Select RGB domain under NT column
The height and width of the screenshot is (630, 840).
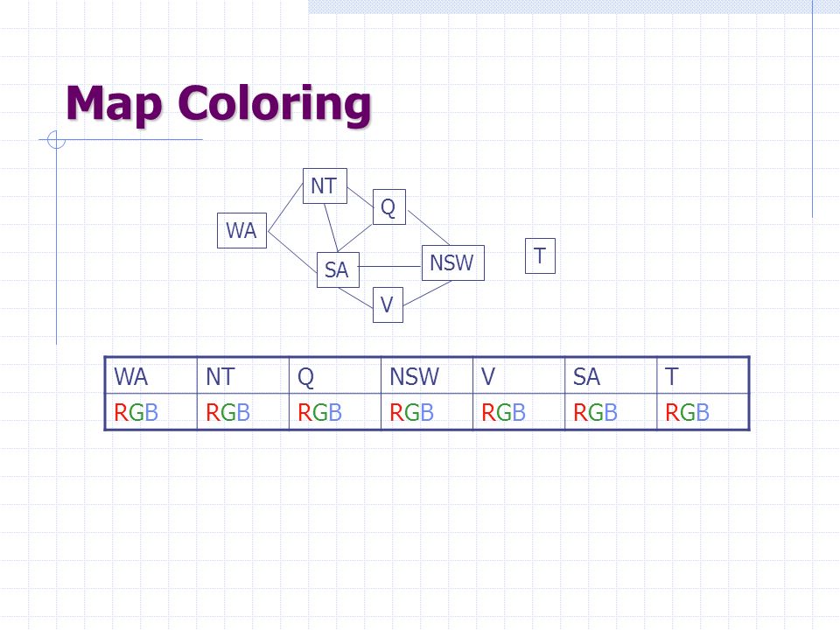[x=227, y=412]
